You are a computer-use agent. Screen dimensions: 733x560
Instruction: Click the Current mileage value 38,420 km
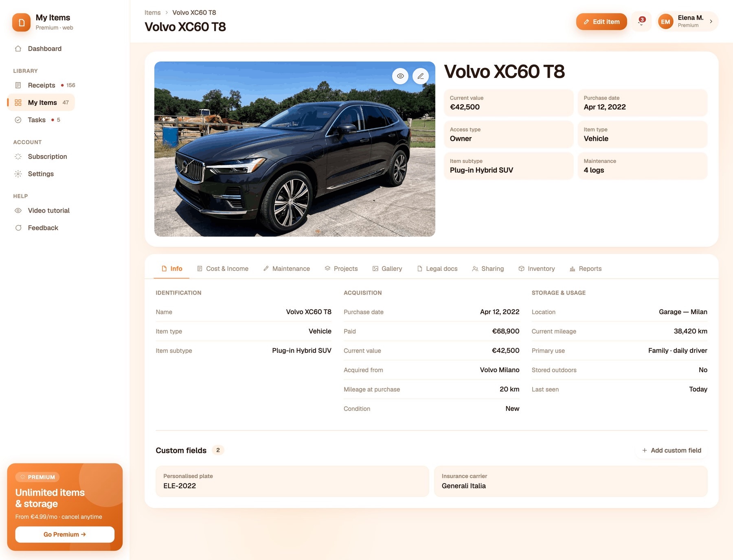pyautogui.click(x=690, y=332)
